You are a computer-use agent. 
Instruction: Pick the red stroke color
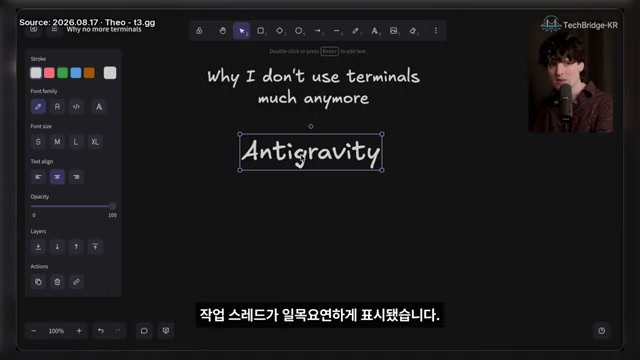[x=49, y=73]
